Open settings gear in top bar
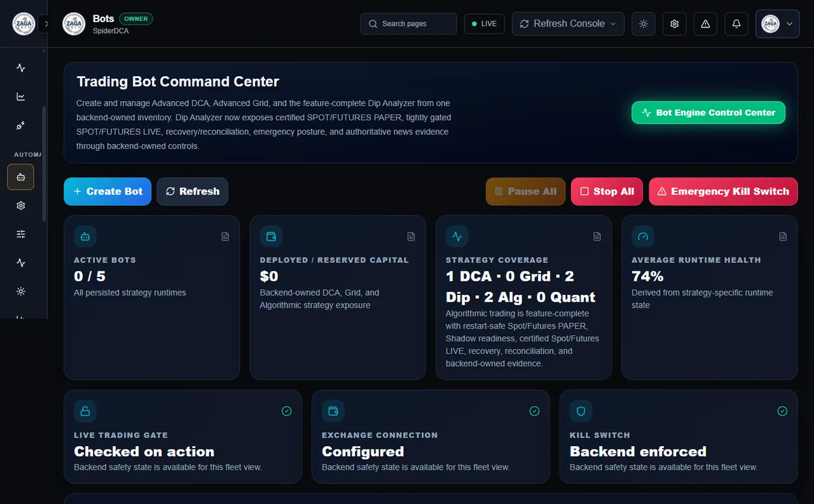Screen dimensions: 814x504 coord(675,24)
